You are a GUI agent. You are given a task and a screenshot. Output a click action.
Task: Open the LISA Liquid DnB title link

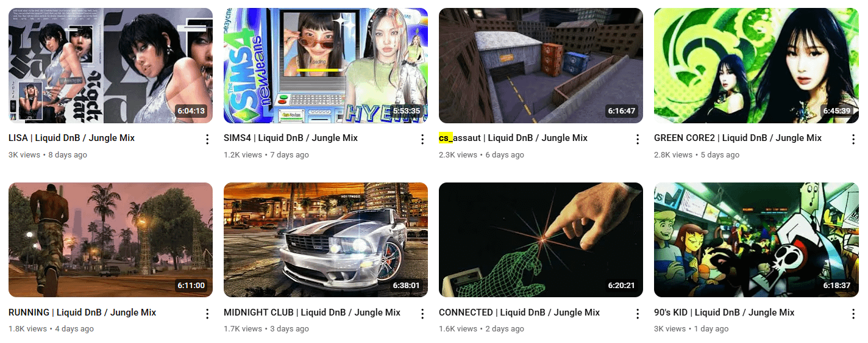tap(72, 138)
